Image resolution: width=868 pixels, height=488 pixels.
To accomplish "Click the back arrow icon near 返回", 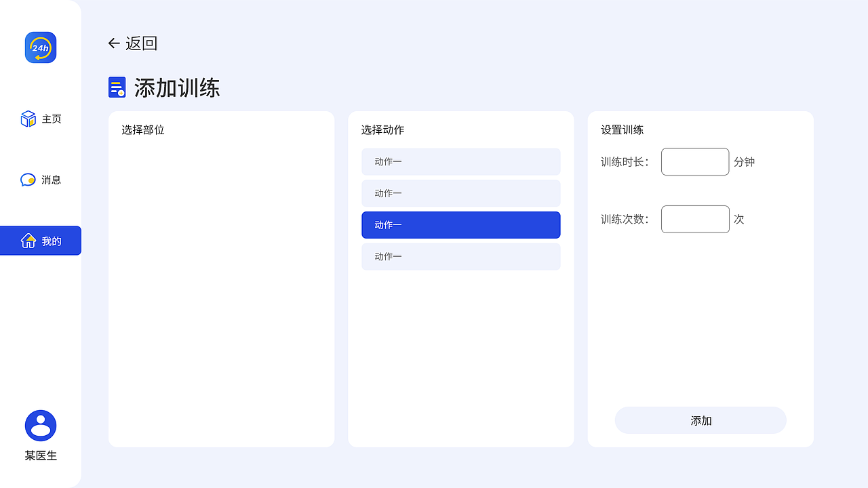I will click(x=113, y=43).
